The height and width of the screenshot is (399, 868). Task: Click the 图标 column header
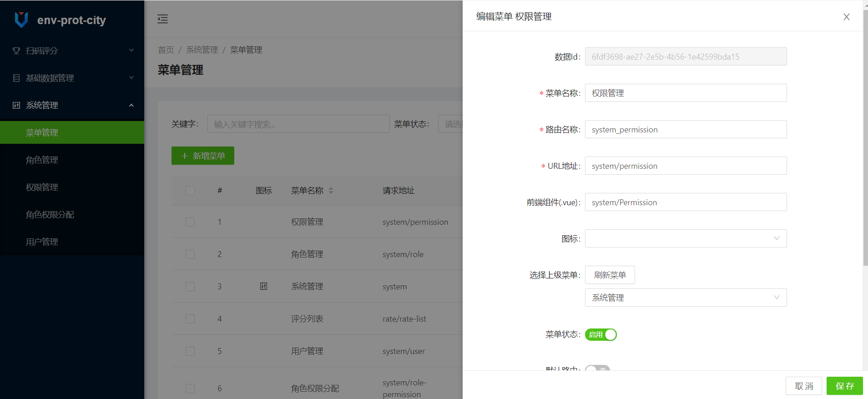pos(264,191)
